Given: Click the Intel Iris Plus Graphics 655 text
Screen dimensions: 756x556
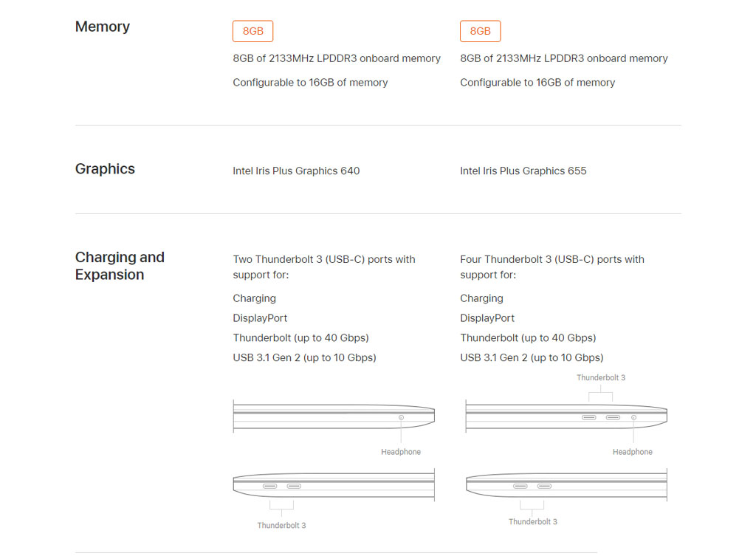Looking at the screenshot, I should pyautogui.click(x=523, y=171).
